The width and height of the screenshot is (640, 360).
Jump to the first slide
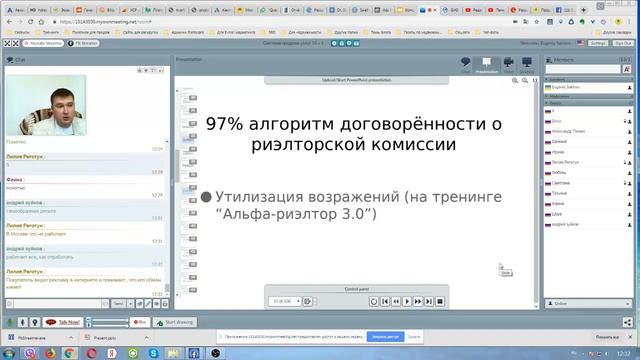pos(385,301)
